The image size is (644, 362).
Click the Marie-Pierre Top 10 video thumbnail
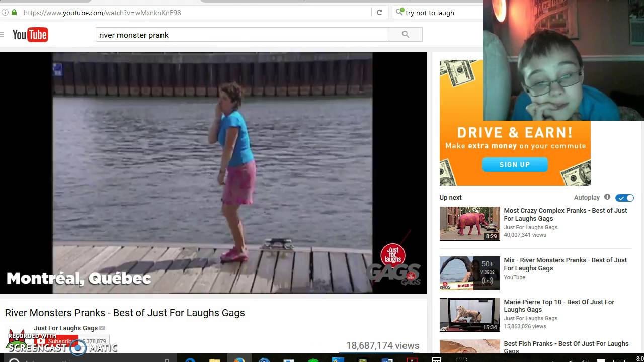(470, 315)
